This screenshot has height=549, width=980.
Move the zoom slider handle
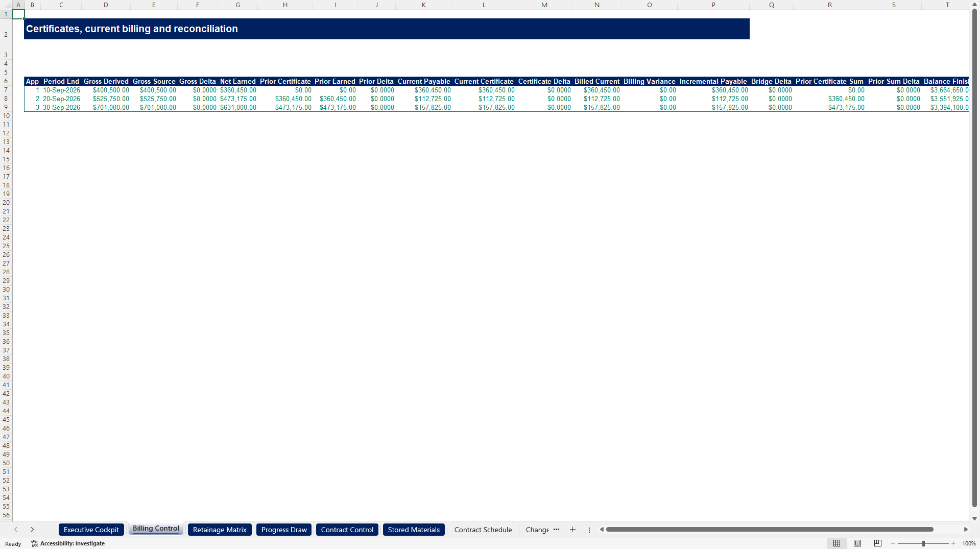(x=923, y=543)
